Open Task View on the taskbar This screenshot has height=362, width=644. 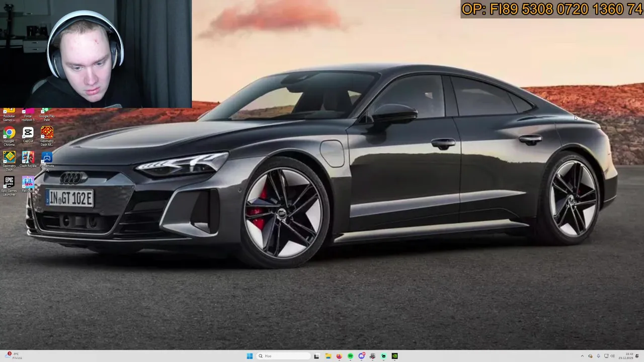click(316, 356)
